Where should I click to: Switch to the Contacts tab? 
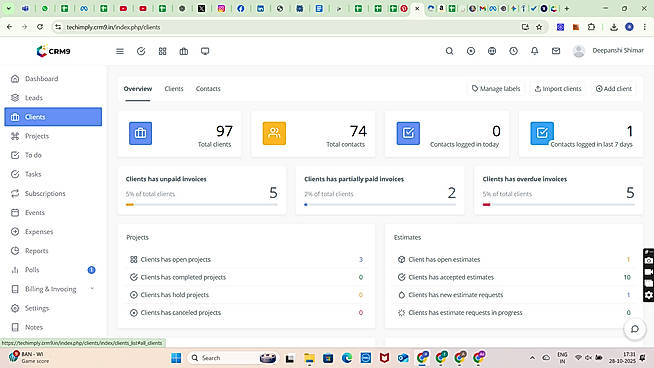[x=208, y=88]
